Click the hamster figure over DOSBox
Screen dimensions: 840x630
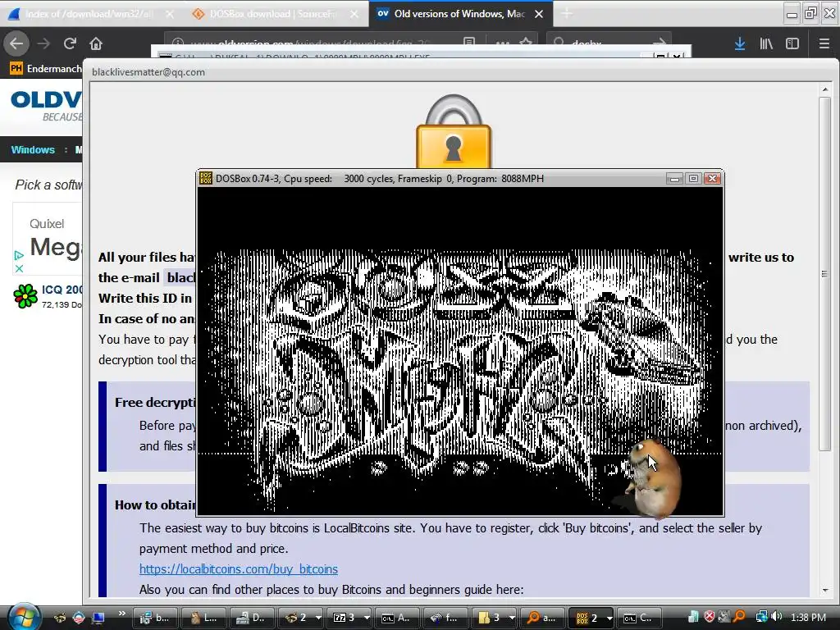point(655,478)
